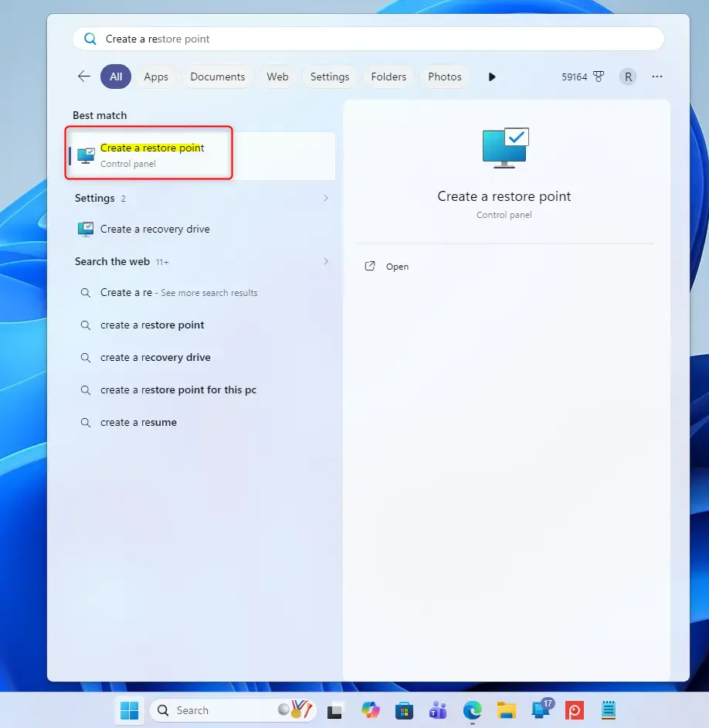Click the large restore point preview icon

coord(505,148)
